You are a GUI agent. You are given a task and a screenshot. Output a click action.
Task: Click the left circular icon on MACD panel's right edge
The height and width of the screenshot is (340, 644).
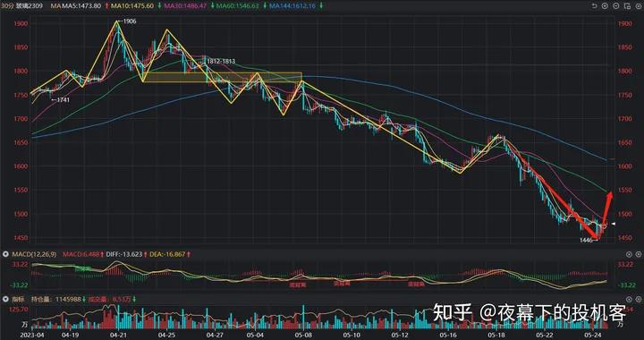pyautogui.click(x=629, y=255)
